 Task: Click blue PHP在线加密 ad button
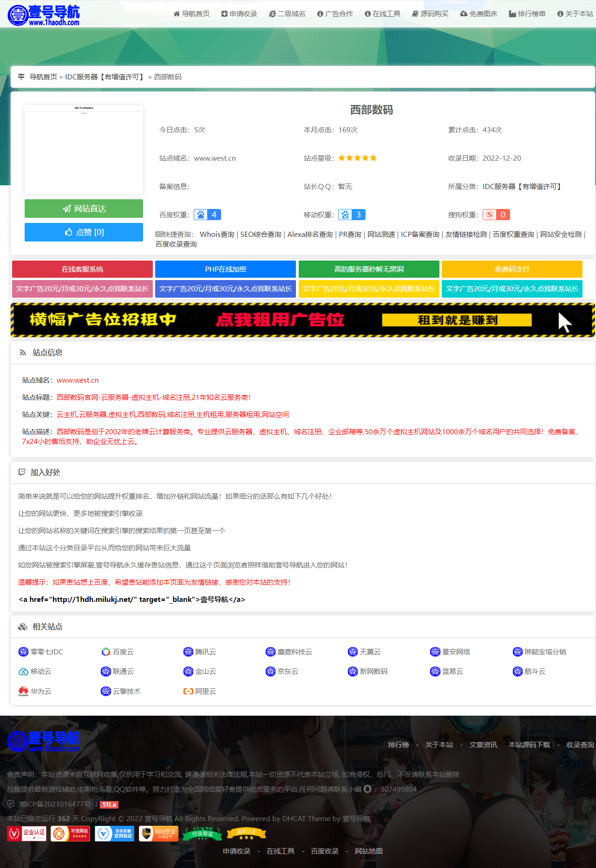point(225,269)
